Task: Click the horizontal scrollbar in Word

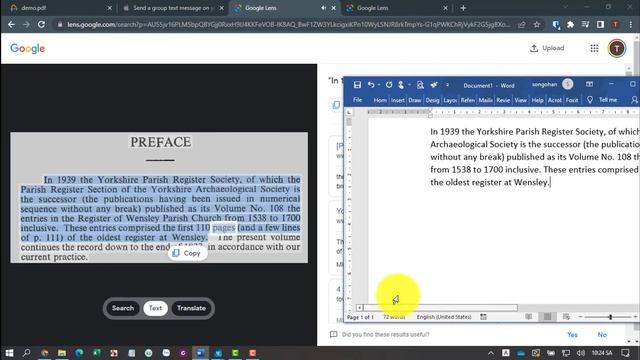Action: (441, 308)
